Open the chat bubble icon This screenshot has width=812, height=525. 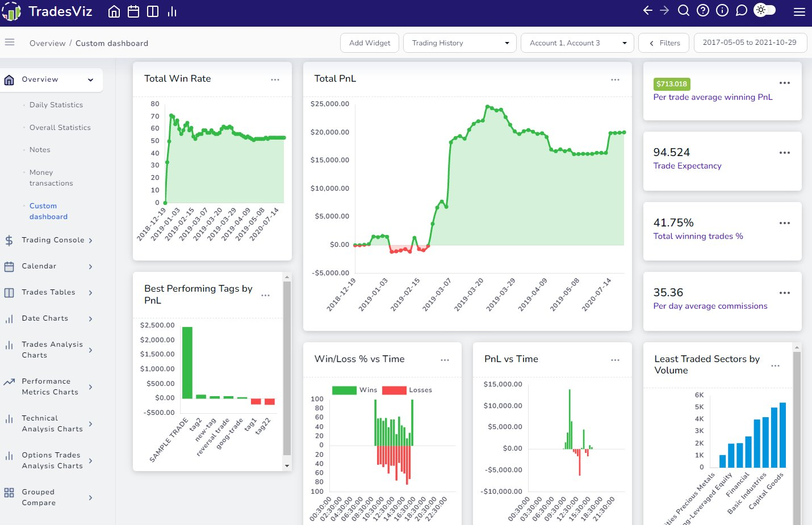[742, 11]
